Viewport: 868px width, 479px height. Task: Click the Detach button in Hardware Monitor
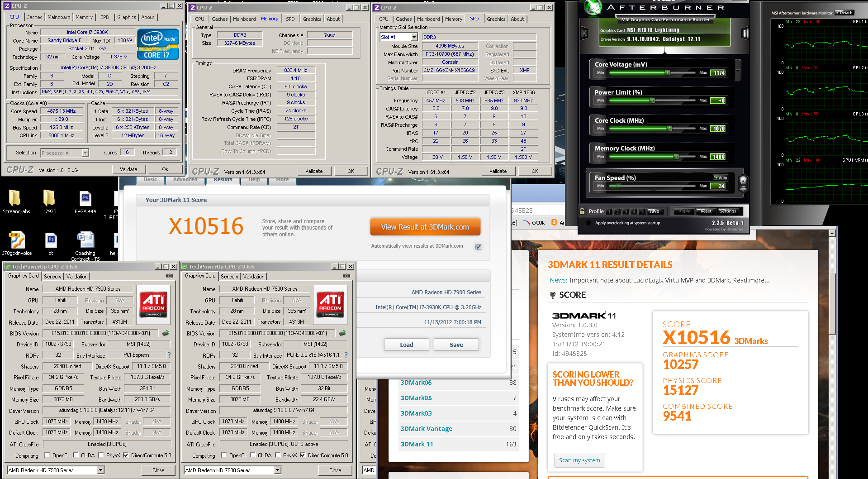coord(844,13)
